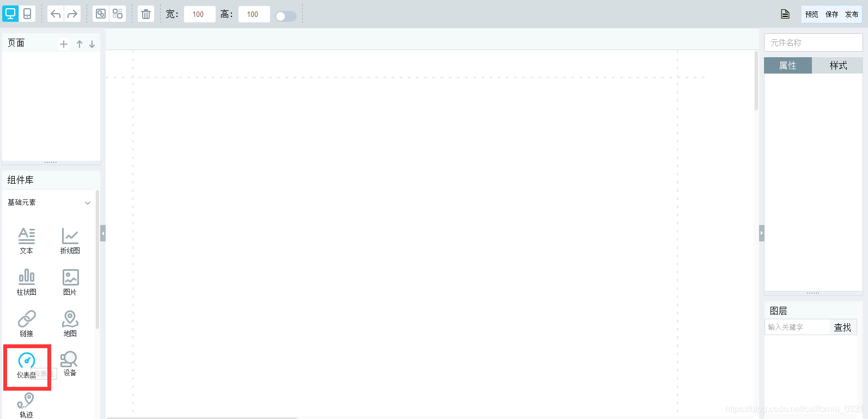868x419 pixels.
Task: Open the document icon in the top right
Action: point(785,14)
